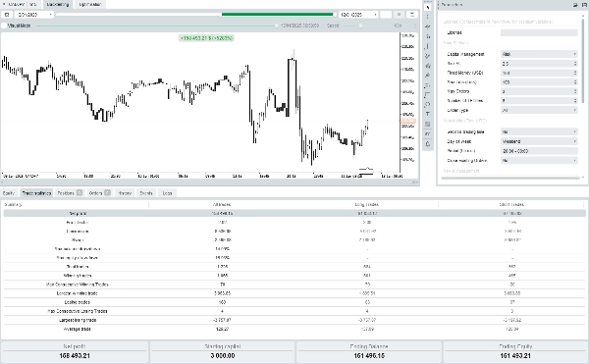
Task: Open the backtest end date dropdown
Action: pyautogui.click(x=358, y=15)
